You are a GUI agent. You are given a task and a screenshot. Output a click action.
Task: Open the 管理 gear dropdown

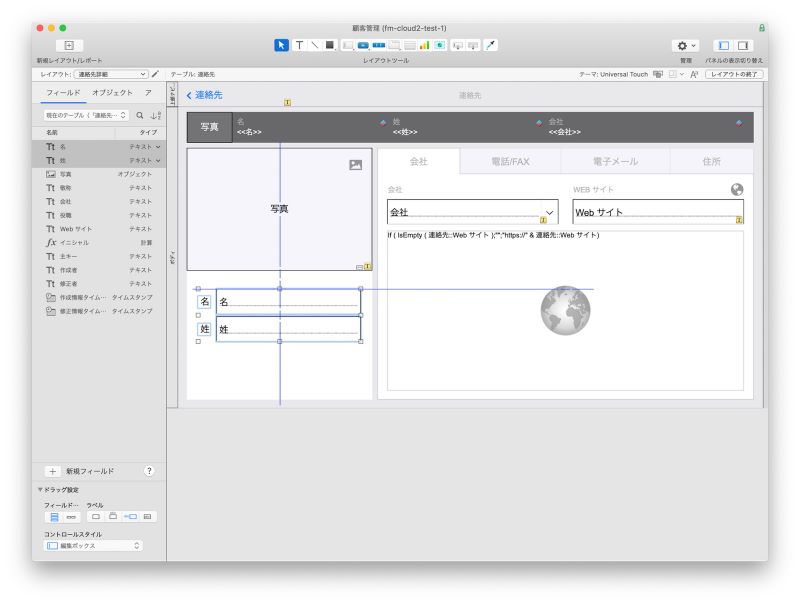685,45
